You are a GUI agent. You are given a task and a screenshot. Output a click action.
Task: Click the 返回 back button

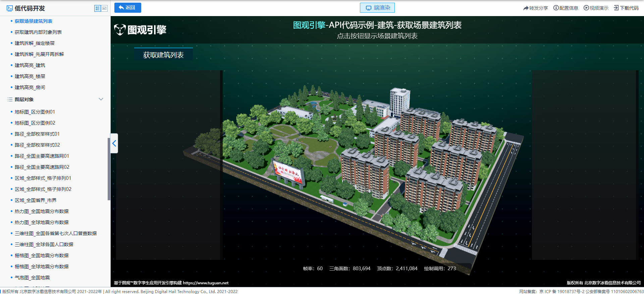click(x=127, y=8)
